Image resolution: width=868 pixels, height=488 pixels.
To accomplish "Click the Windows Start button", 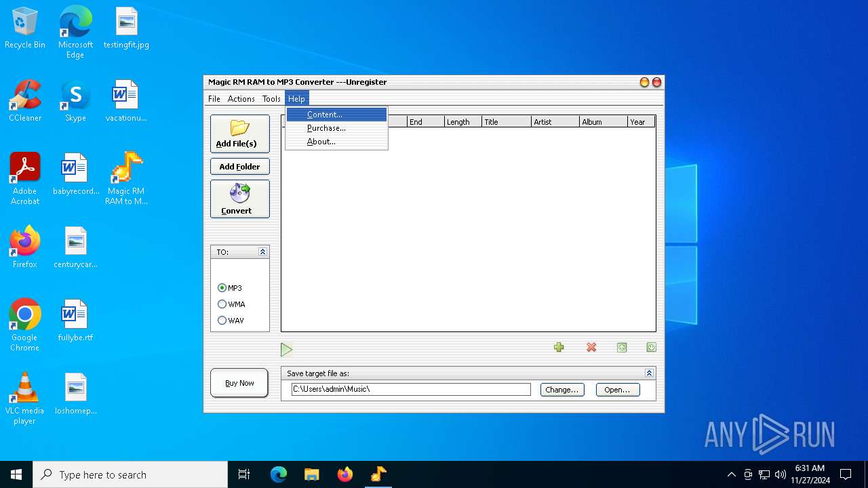I will click(16, 474).
